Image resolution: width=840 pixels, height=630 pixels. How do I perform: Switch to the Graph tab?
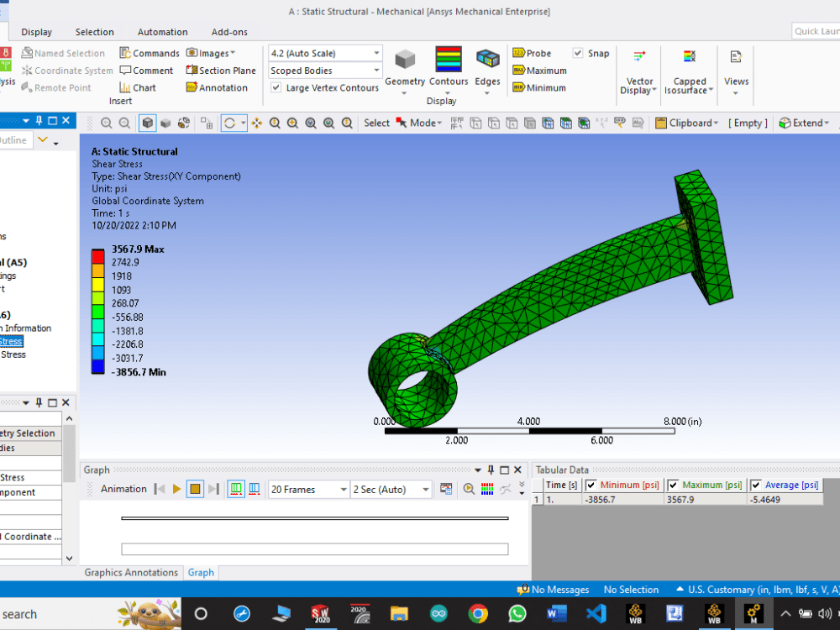tap(201, 572)
